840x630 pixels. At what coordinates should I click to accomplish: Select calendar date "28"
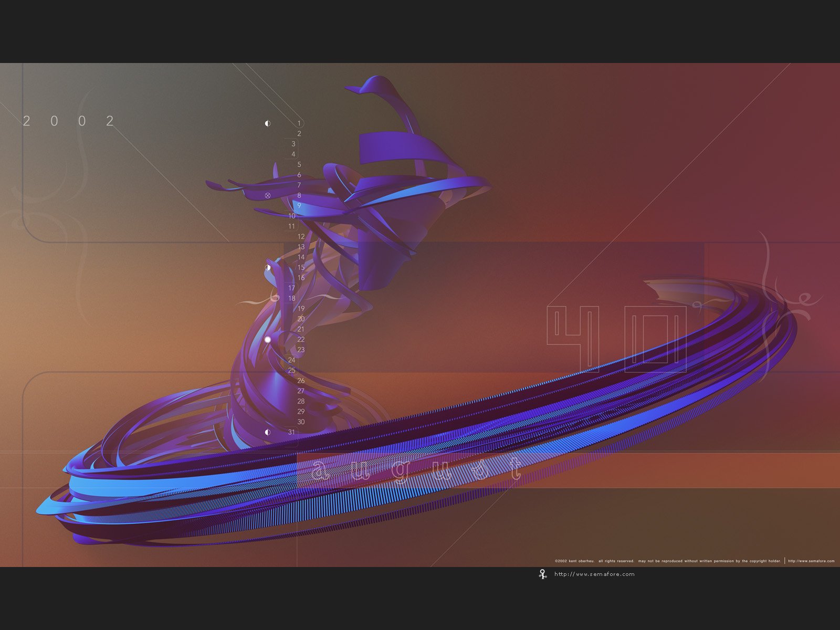pyautogui.click(x=301, y=401)
